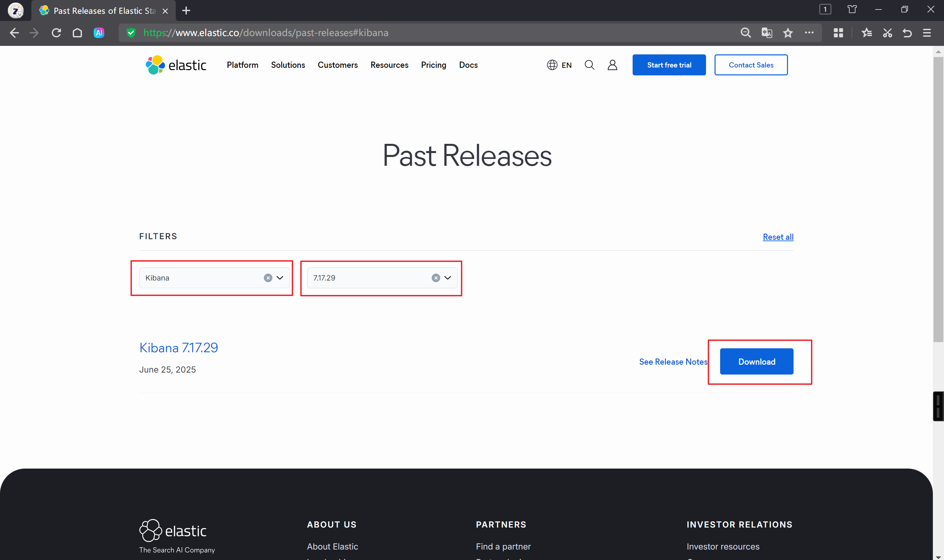Clear the Kibana product filter
Image resolution: width=944 pixels, height=560 pixels.
tap(268, 278)
